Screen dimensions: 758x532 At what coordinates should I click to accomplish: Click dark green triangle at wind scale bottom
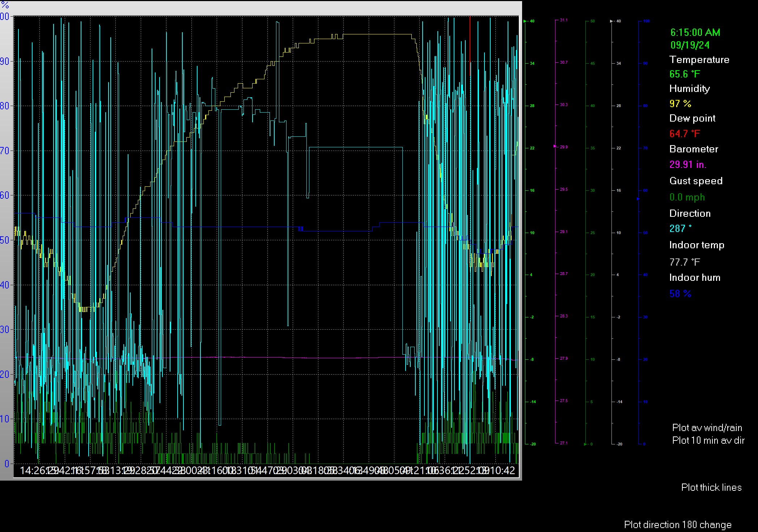585,444
